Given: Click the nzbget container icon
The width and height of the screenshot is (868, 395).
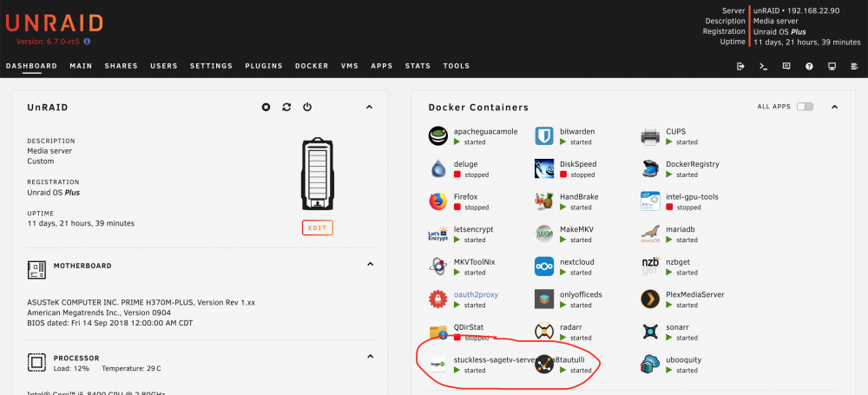Looking at the screenshot, I should coord(650,267).
